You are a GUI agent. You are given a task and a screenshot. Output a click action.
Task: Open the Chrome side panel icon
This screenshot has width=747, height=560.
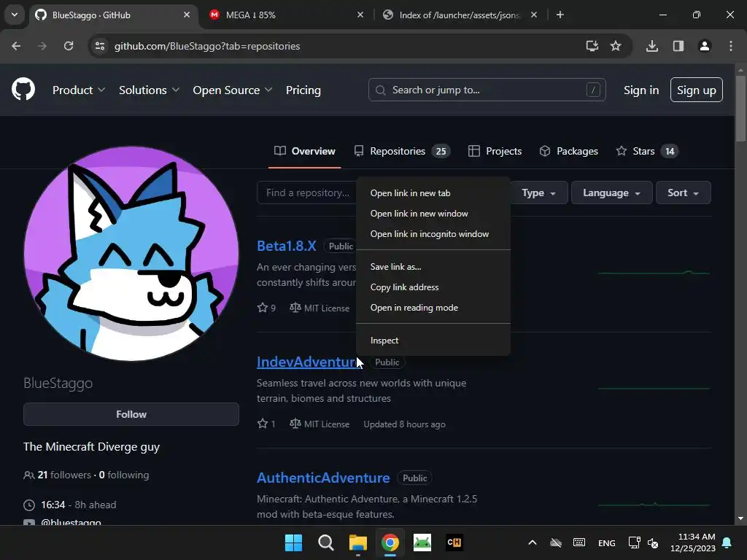point(678,46)
